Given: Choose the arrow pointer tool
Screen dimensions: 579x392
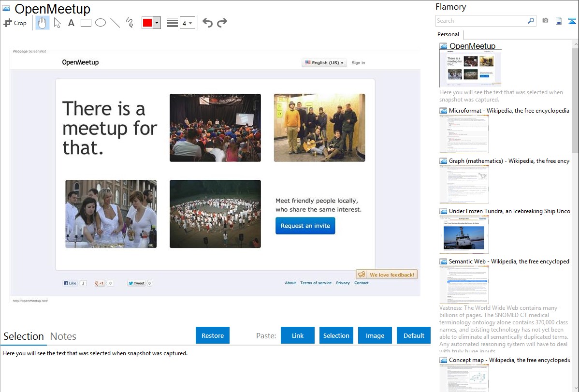Looking at the screenshot, I should 57,23.
